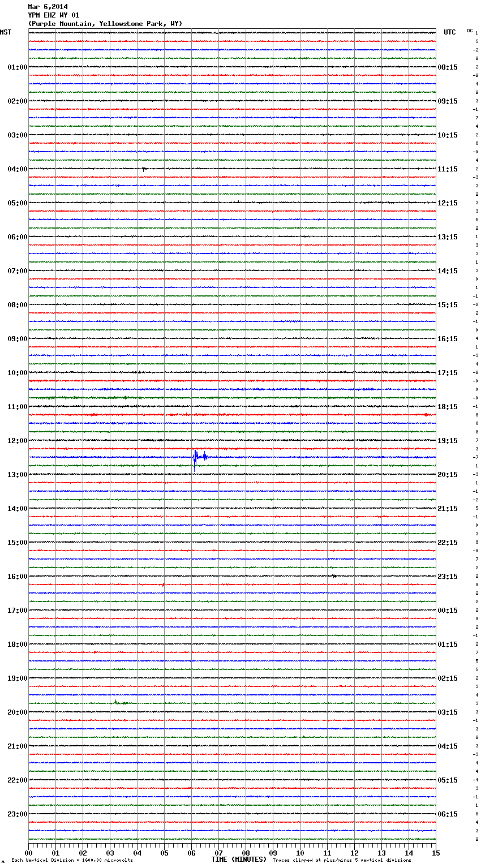Click the "14" minute tick label on bottom axis
Viewport: 481px width, 868px height.
pyautogui.click(x=409, y=853)
